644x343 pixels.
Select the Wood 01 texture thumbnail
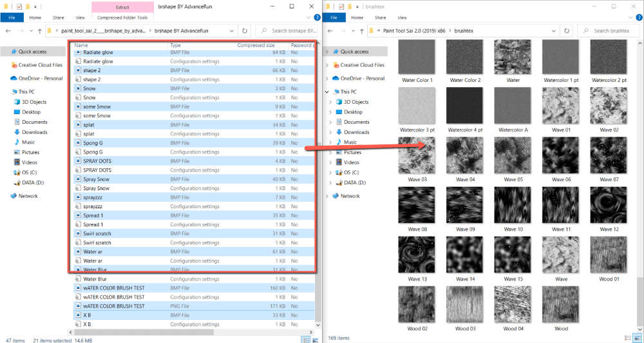tap(609, 255)
